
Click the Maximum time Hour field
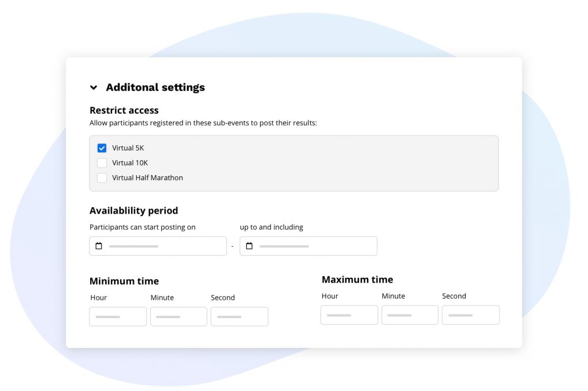click(349, 315)
